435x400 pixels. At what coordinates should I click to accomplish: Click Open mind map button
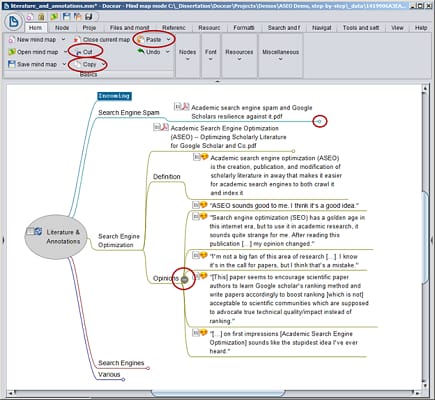pos(33,52)
